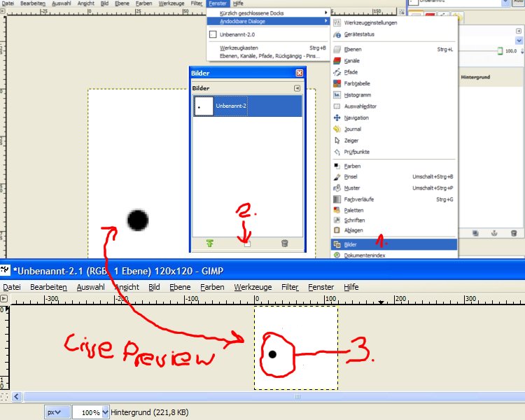
Task: Raise the image's displays with the green arrow
Action: coord(210,243)
